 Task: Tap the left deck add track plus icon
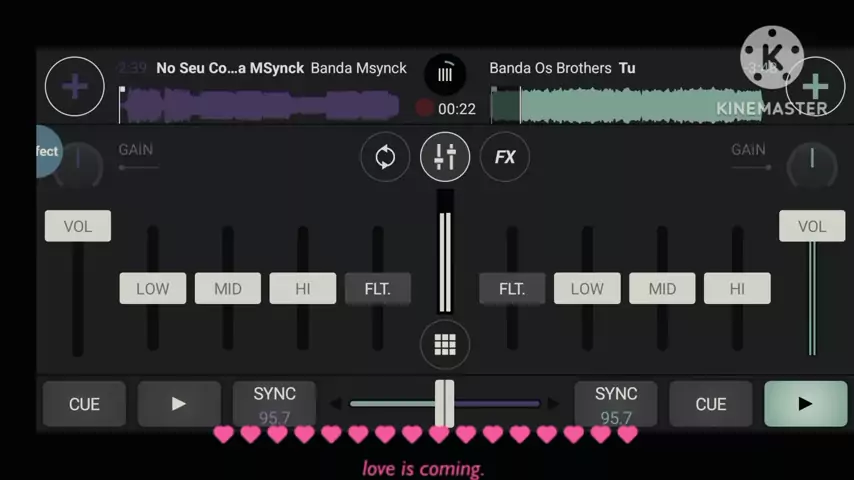click(74, 87)
